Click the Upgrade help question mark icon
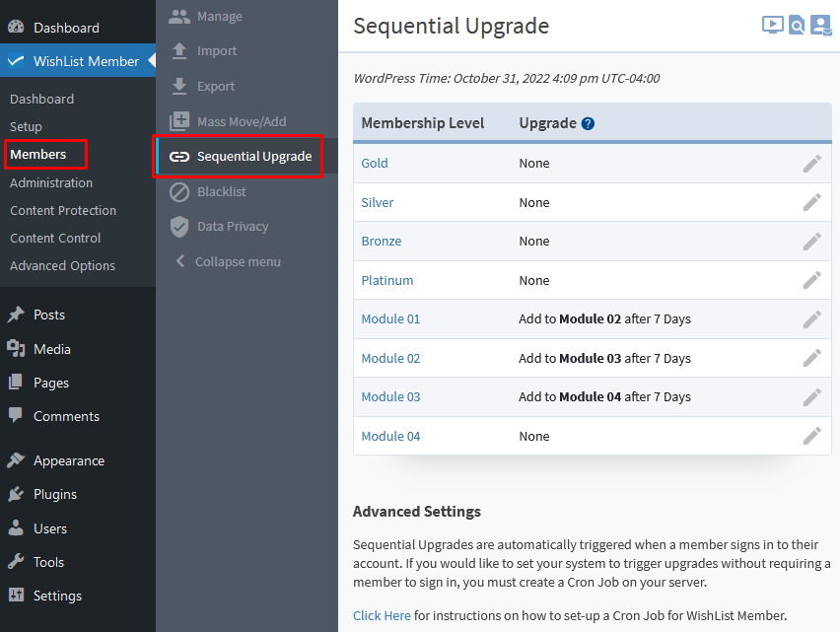Screen dimensions: 840x632 tap(588, 123)
